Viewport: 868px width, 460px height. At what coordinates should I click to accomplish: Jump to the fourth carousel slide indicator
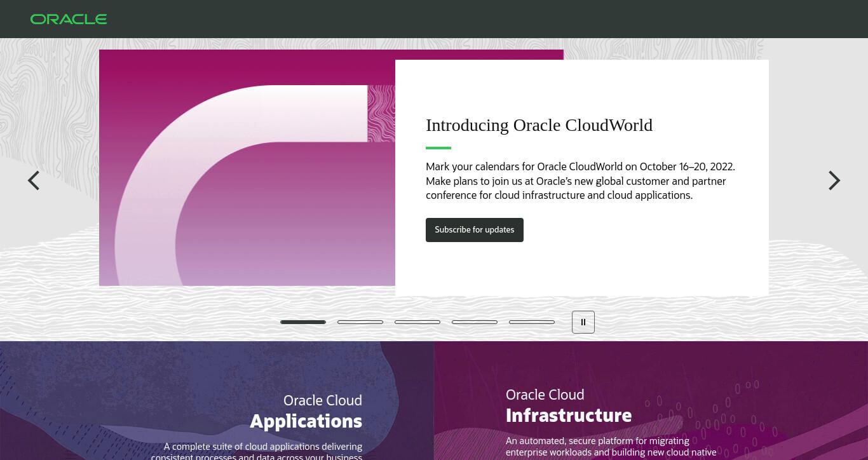475,322
